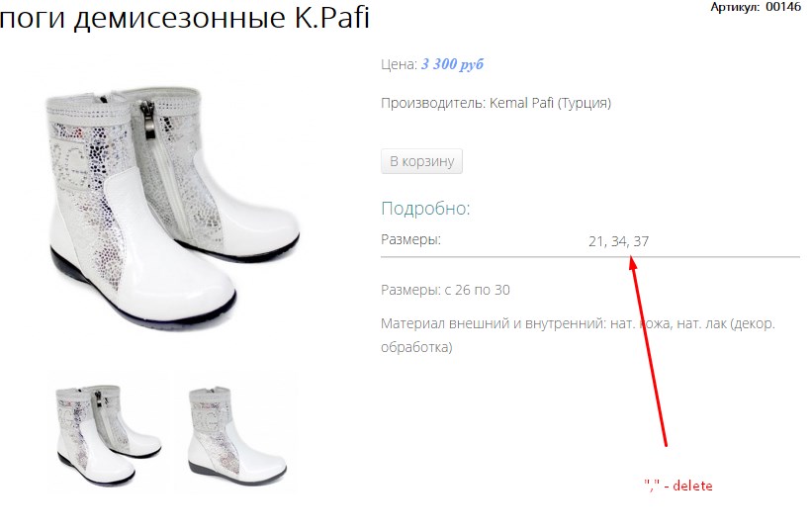Click the red "," - delete annotation
This screenshot has height=532, width=811.
678,486
